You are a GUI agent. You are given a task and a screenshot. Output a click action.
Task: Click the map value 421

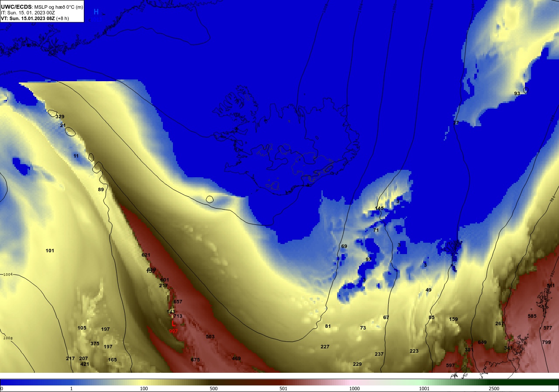[85, 364]
